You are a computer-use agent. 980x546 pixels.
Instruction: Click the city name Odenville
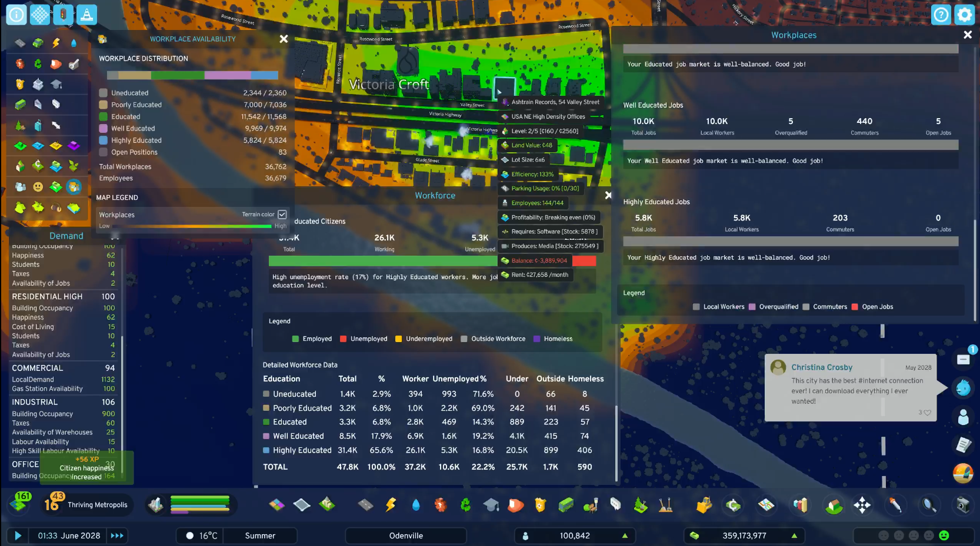pyautogui.click(x=406, y=536)
